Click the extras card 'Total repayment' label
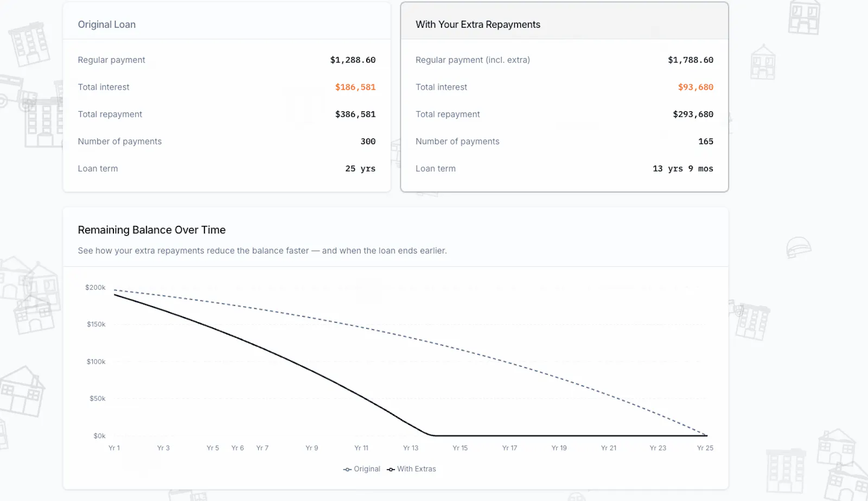The width and height of the screenshot is (868, 501). tap(448, 114)
